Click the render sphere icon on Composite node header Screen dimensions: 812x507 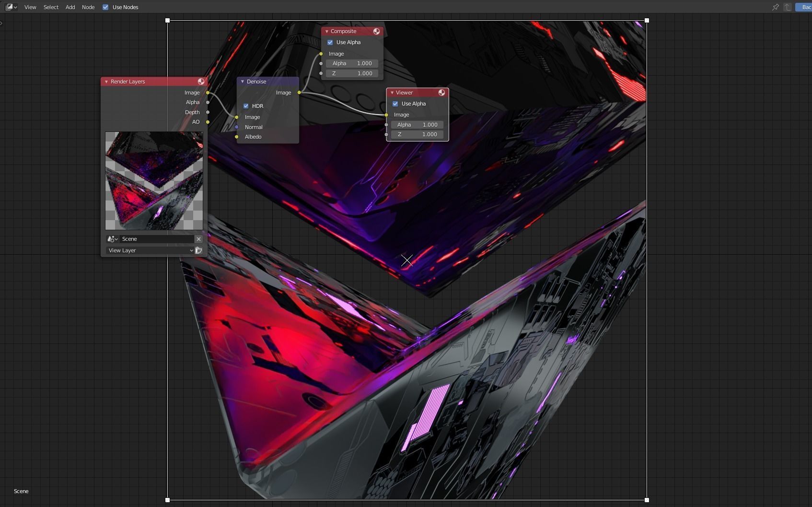coord(377,31)
